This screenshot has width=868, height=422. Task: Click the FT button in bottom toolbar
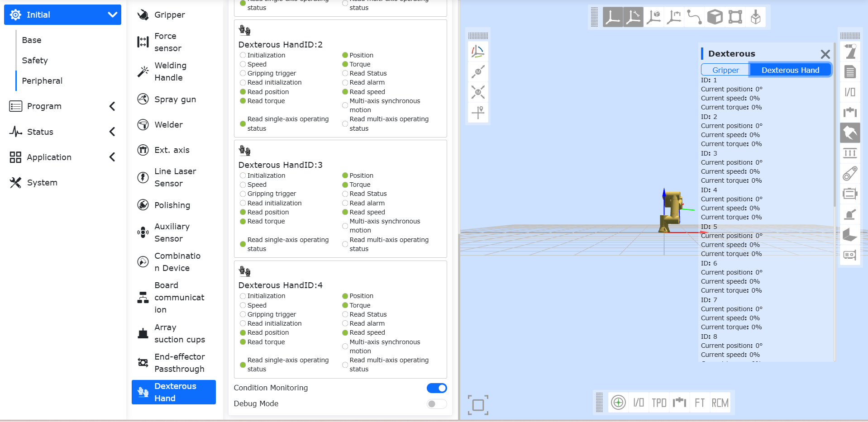click(x=700, y=403)
